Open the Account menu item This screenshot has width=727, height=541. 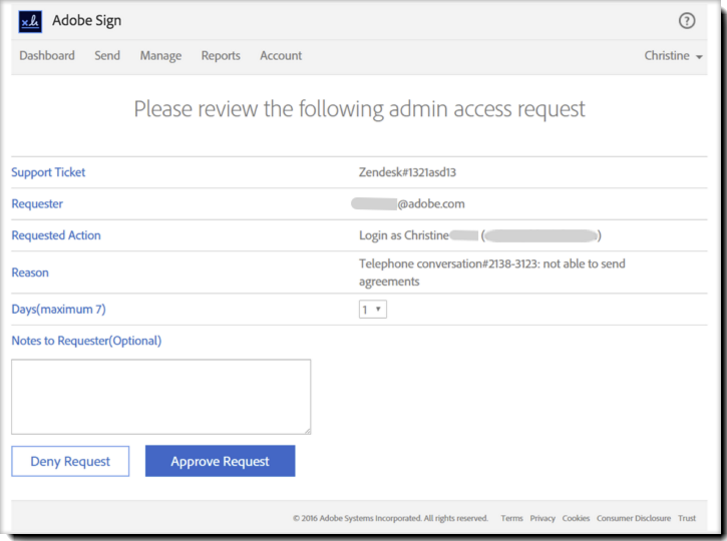[x=281, y=56]
